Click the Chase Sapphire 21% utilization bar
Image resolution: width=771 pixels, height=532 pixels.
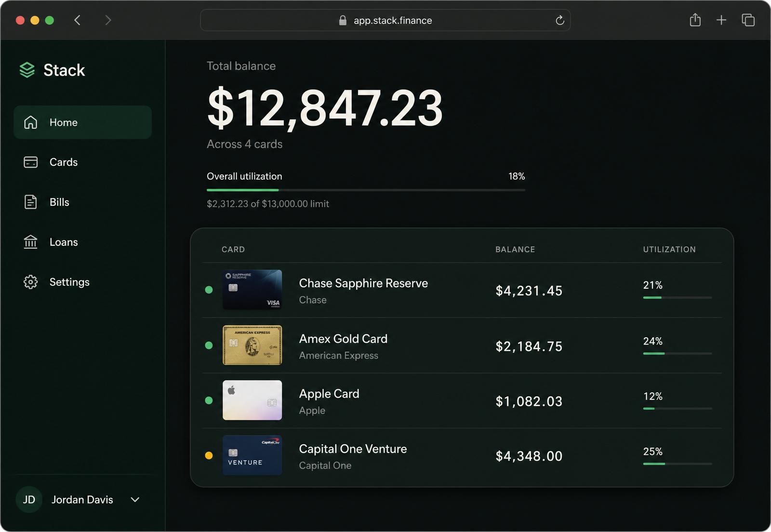[677, 298]
